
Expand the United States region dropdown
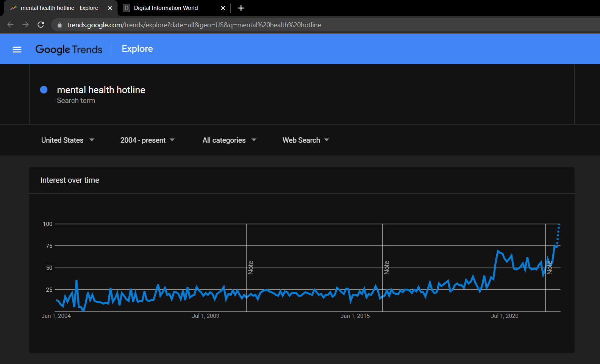[68, 140]
